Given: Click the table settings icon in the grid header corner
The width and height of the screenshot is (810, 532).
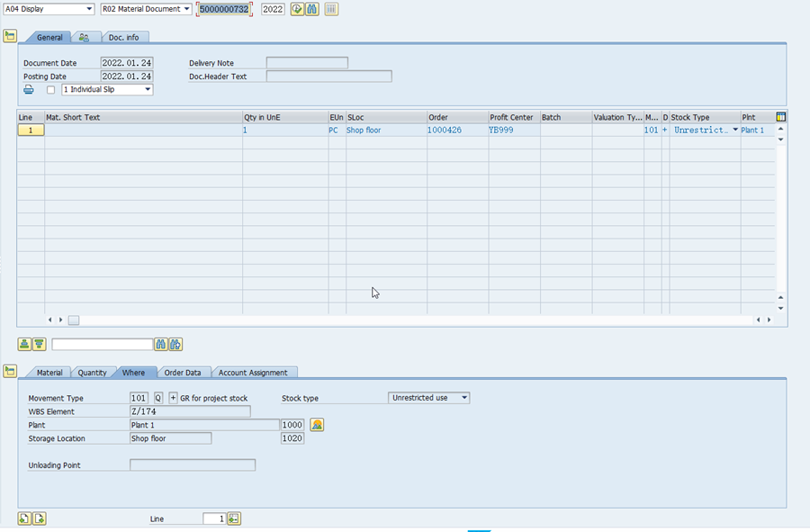Looking at the screenshot, I should tap(779, 117).
